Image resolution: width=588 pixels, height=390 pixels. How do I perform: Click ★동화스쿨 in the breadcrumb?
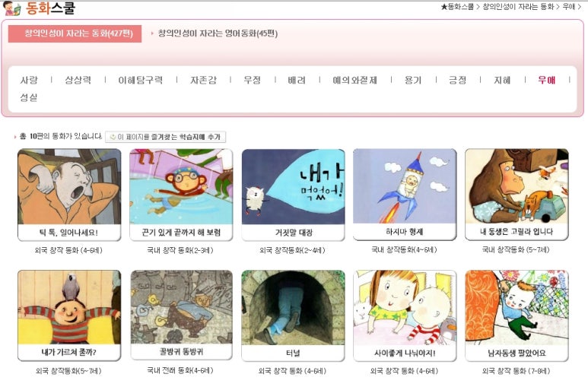tap(456, 7)
